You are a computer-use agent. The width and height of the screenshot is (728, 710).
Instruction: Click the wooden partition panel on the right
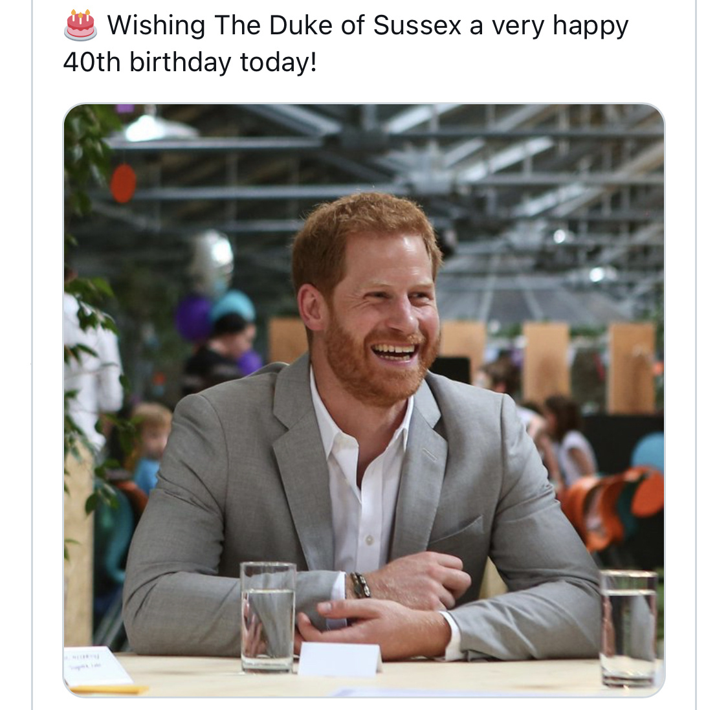coord(632,368)
